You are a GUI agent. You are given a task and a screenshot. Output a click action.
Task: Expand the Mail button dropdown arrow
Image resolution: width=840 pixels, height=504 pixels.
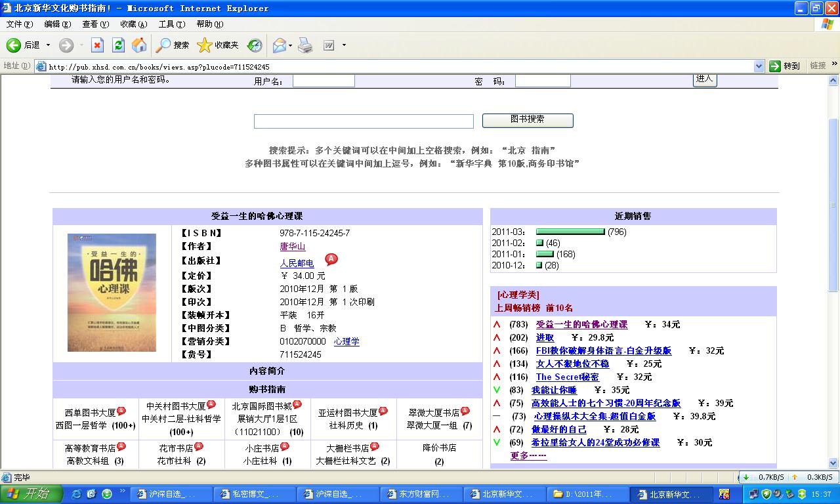coord(291,45)
